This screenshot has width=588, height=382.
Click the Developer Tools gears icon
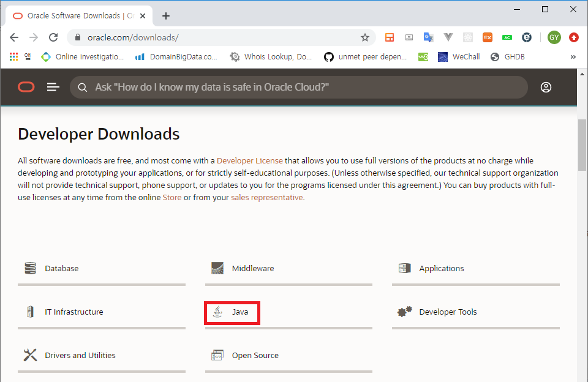405,312
